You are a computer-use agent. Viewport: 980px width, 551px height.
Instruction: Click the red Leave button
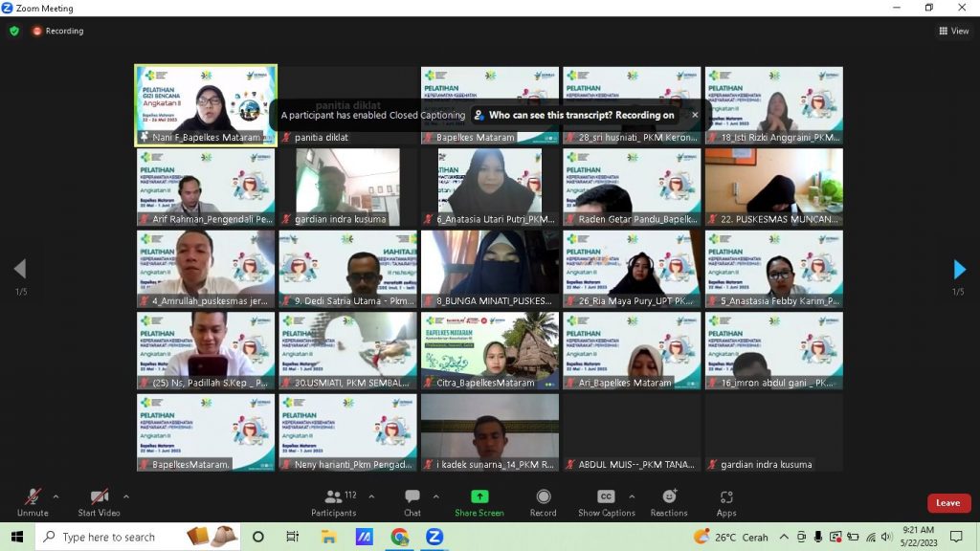coord(948,503)
